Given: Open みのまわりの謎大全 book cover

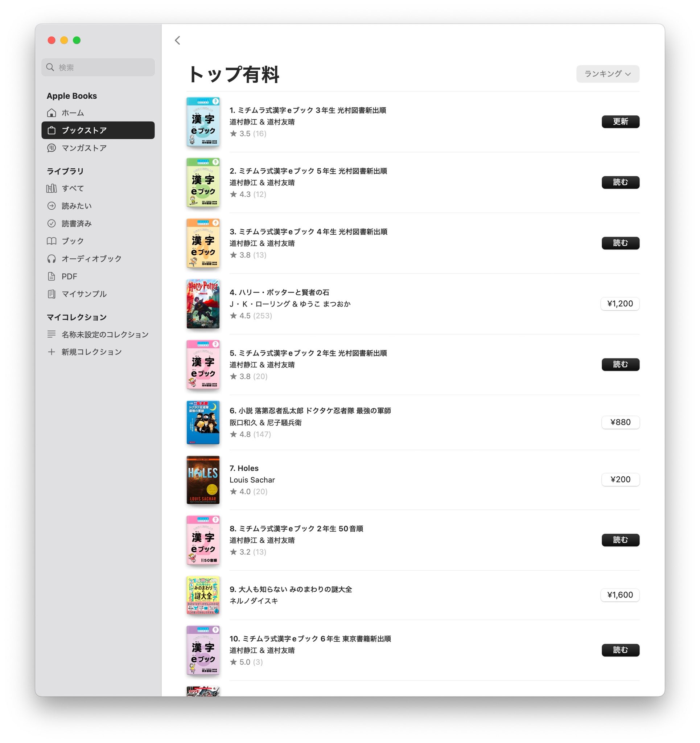Looking at the screenshot, I should (203, 595).
